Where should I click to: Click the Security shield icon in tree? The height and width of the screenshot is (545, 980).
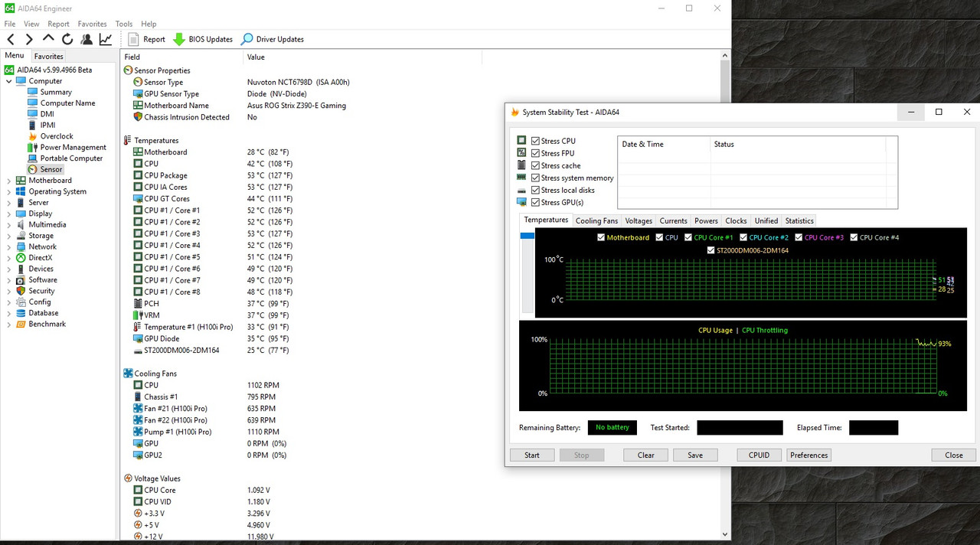pyautogui.click(x=21, y=291)
